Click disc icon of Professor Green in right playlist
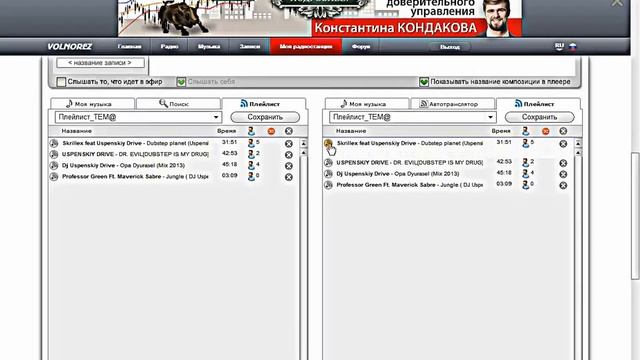This screenshot has height=360, width=640. click(328, 184)
